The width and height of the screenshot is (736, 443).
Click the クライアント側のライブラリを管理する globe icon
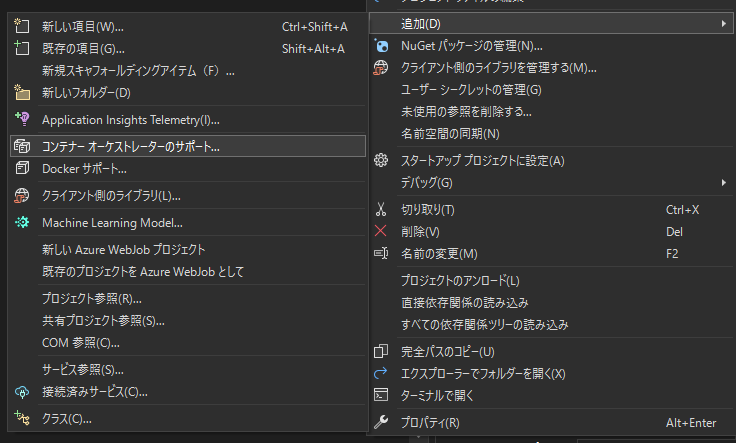pyautogui.click(x=381, y=68)
